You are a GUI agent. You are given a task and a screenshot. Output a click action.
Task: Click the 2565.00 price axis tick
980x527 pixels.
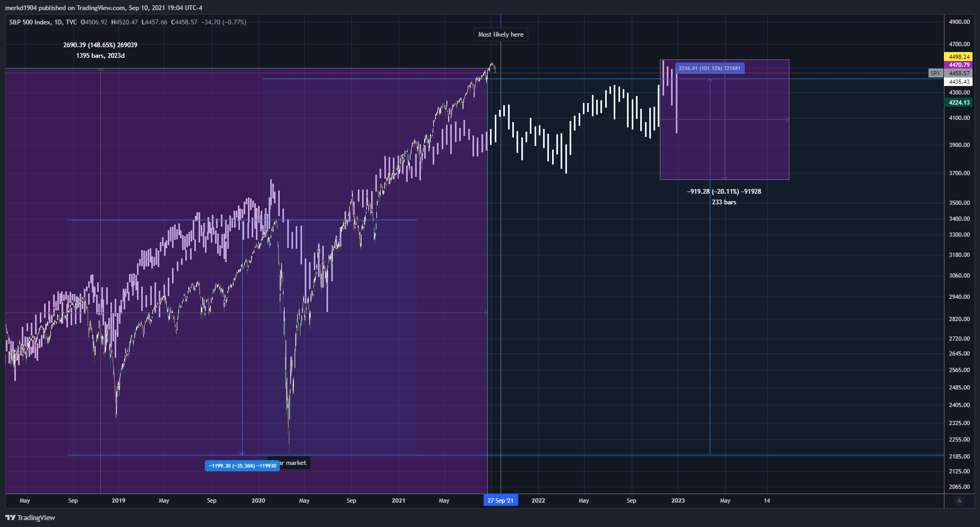(959, 370)
